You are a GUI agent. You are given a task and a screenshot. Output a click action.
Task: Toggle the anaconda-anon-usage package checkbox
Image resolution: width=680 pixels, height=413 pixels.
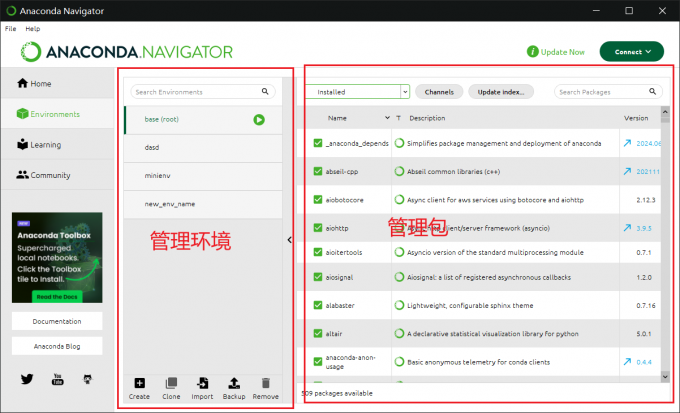click(x=318, y=361)
